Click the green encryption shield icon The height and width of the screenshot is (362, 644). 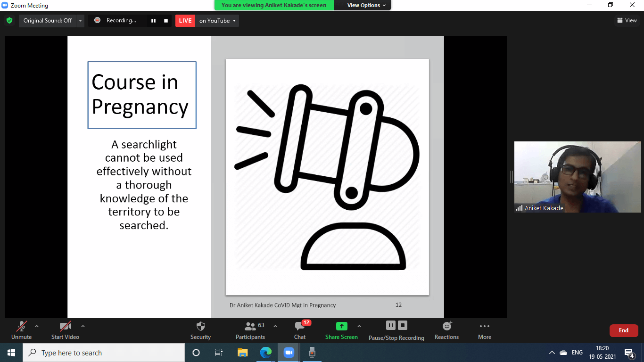(9, 21)
